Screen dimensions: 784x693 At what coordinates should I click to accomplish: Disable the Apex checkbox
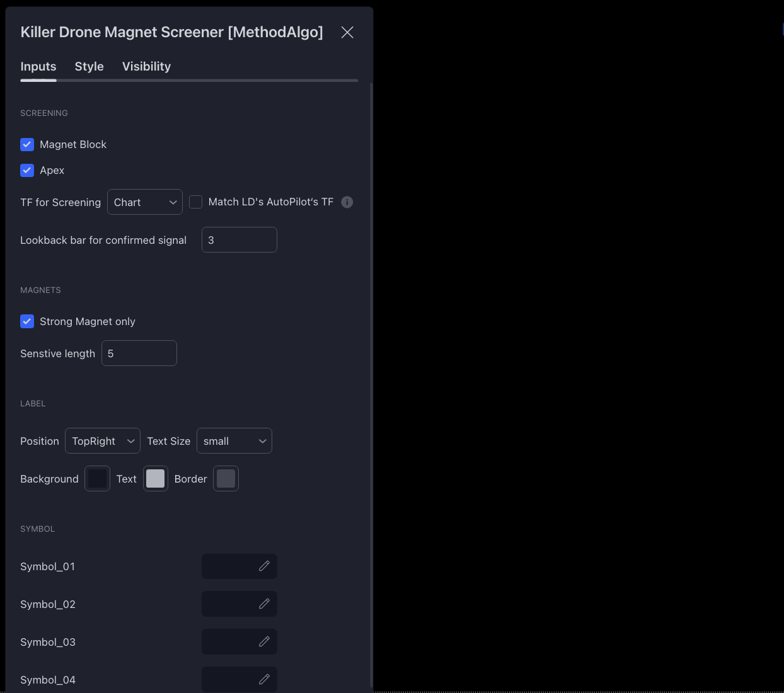click(x=27, y=171)
